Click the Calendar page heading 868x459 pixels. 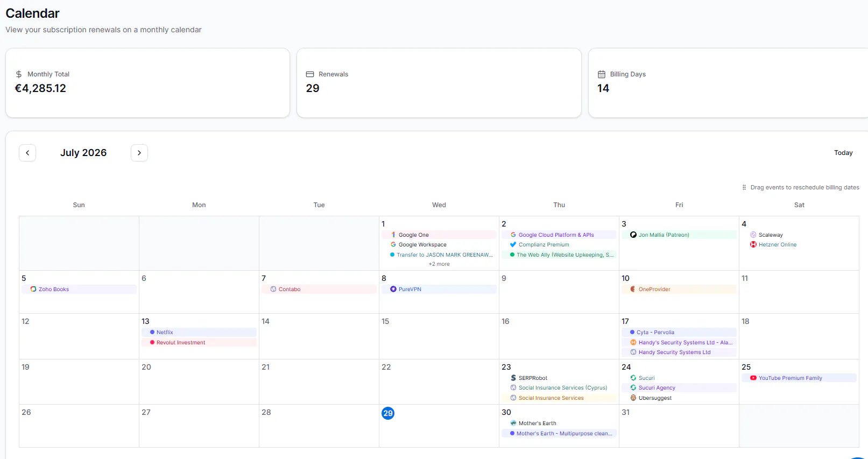coord(33,13)
